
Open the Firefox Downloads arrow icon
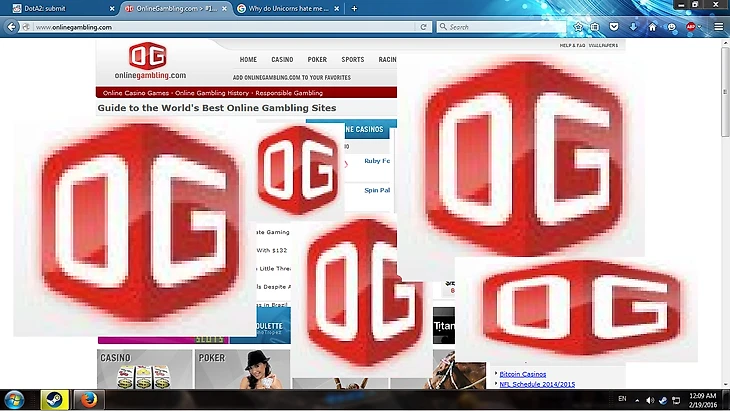632,27
